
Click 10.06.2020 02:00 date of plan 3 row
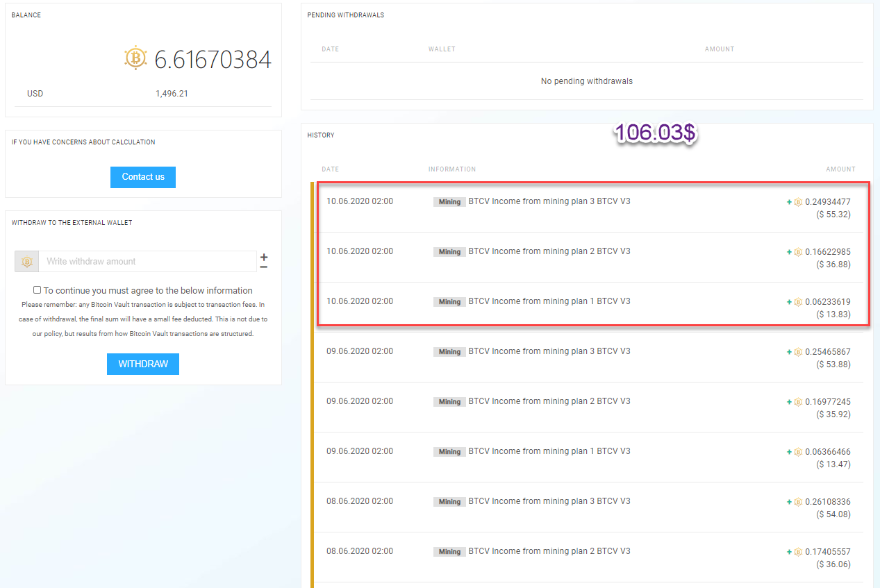pyautogui.click(x=360, y=201)
